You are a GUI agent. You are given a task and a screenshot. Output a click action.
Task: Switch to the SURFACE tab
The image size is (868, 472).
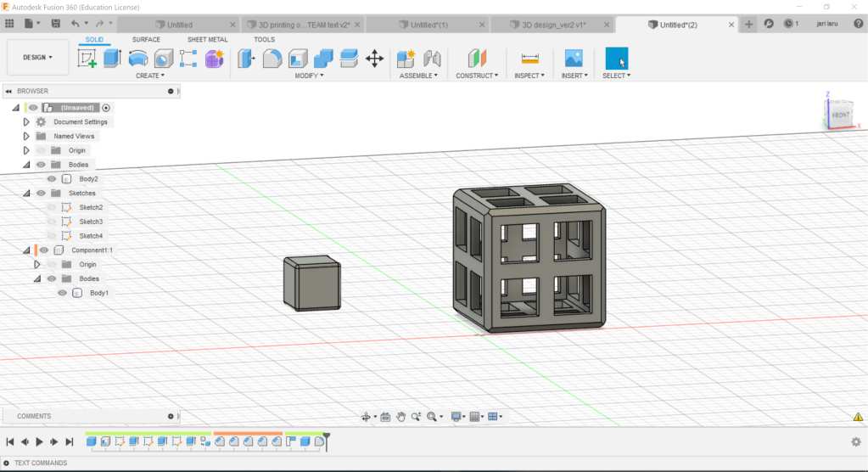(146, 40)
